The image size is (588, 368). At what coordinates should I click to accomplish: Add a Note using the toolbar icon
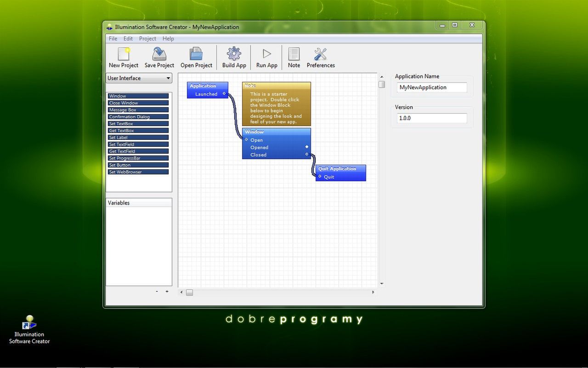point(294,54)
